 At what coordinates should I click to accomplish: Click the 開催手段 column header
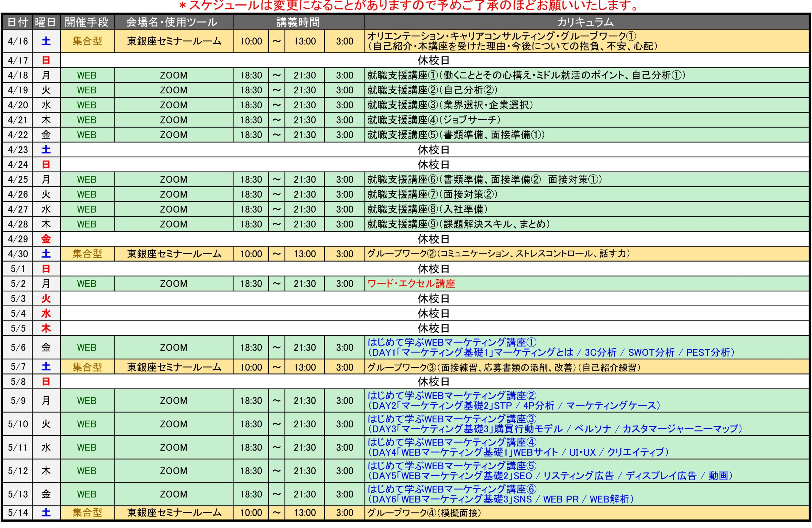87,22
